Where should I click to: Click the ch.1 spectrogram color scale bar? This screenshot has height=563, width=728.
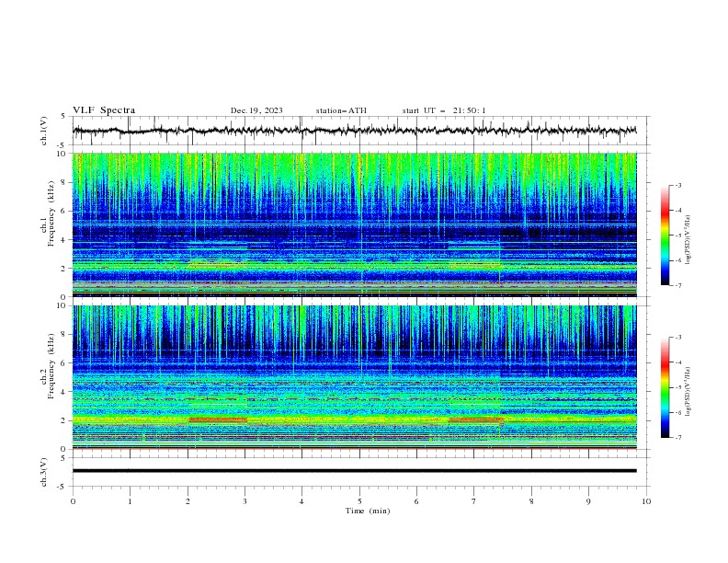point(665,235)
